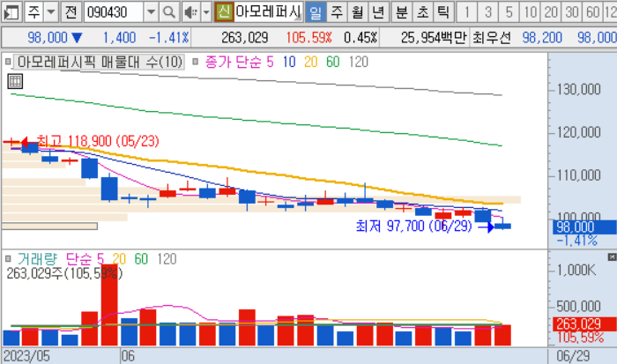This screenshot has width=617, height=364.
Task: Choose the 10 interval button
Action: pos(530,12)
